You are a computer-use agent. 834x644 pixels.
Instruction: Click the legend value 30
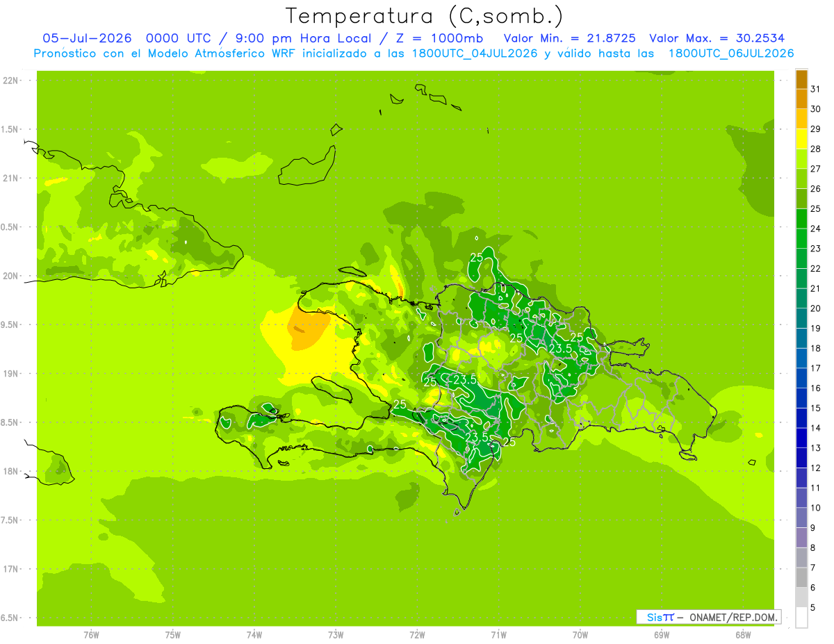pyautogui.click(x=816, y=108)
